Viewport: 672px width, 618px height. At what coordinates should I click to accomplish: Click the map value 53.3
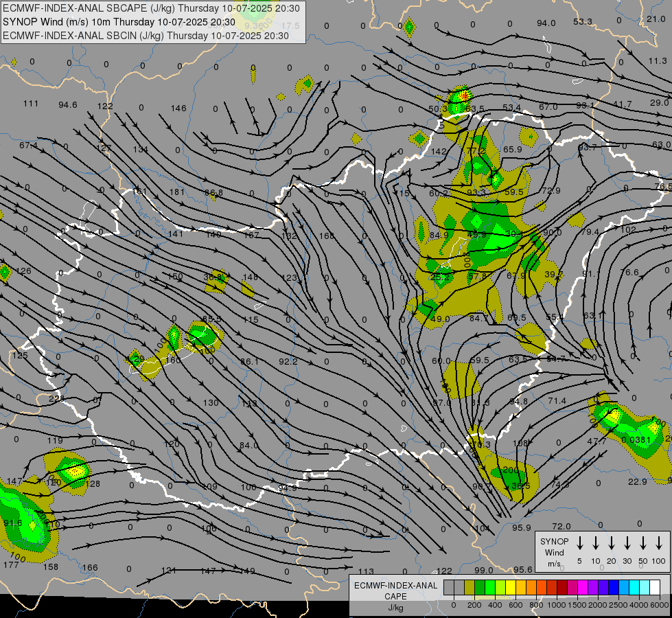(583, 21)
